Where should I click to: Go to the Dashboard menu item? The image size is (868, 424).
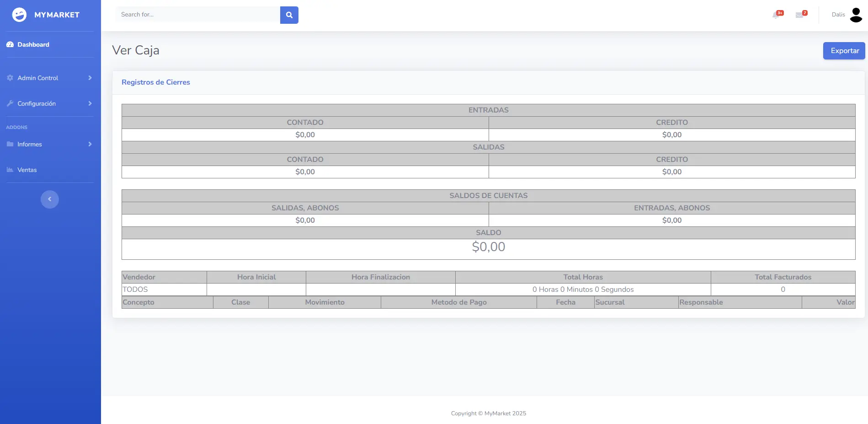(33, 45)
